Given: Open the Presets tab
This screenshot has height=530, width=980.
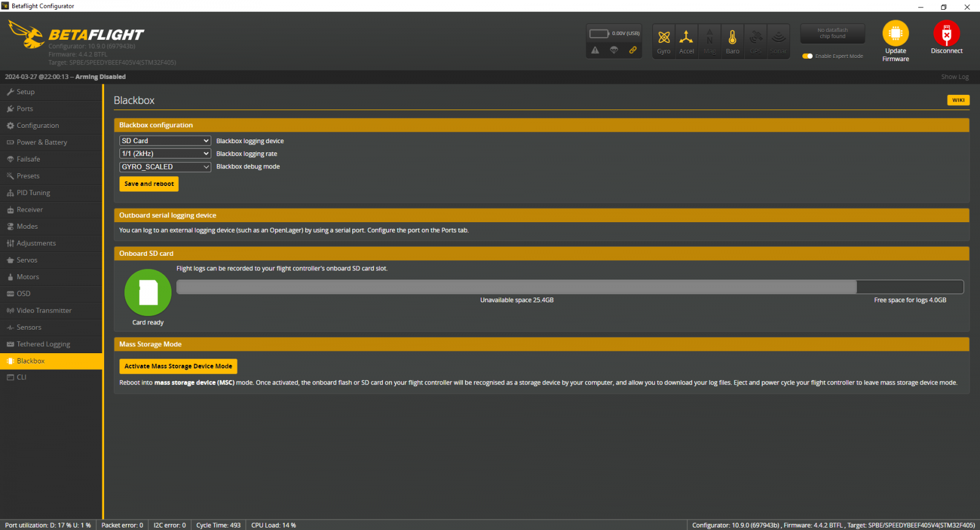Looking at the screenshot, I should point(51,176).
